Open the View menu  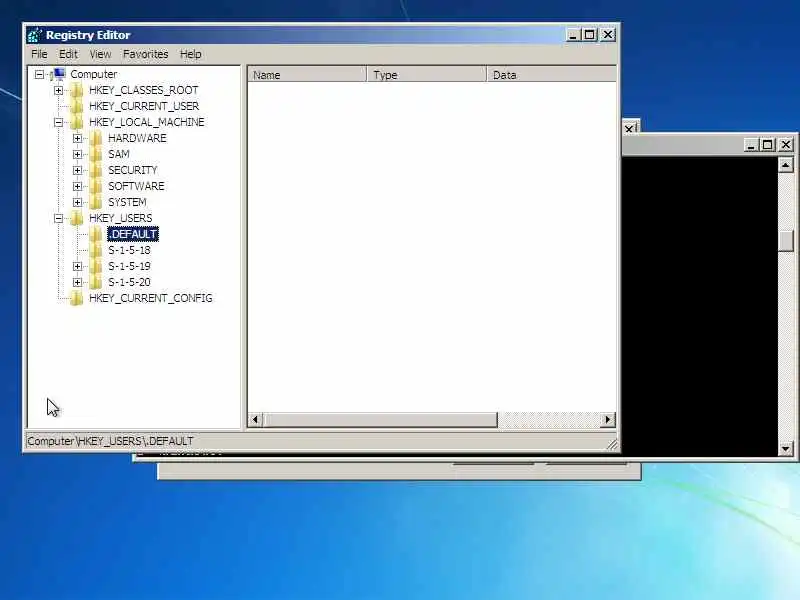click(101, 54)
